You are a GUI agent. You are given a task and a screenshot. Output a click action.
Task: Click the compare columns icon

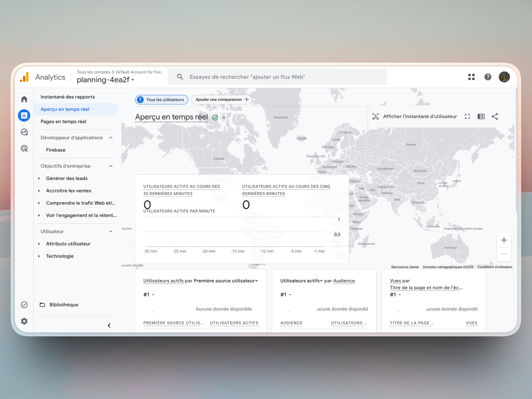tap(481, 116)
